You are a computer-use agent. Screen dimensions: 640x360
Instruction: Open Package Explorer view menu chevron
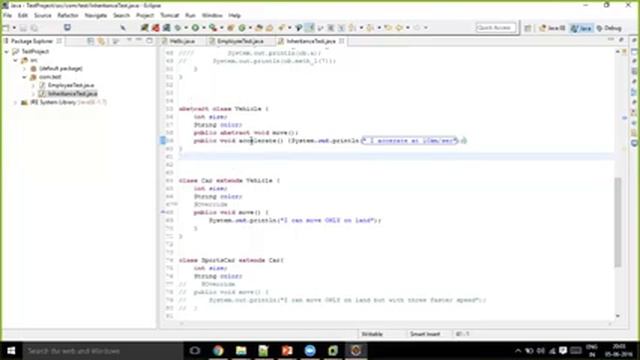[129, 41]
